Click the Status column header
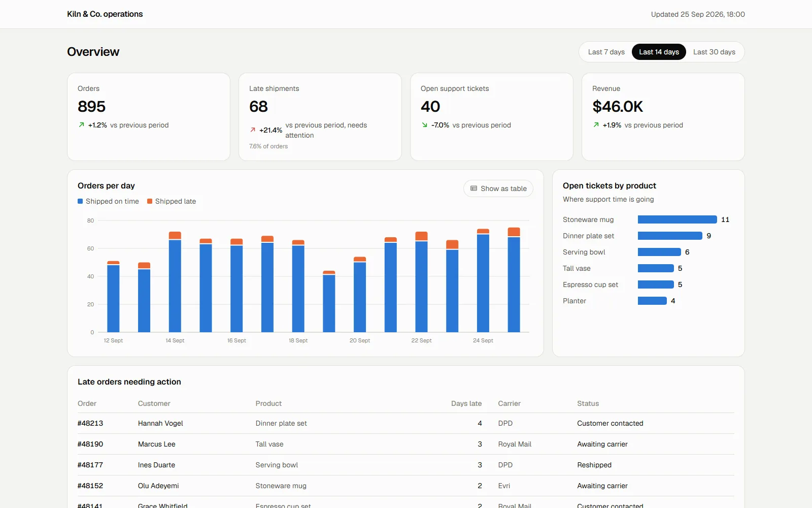Image resolution: width=812 pixels, height=508 pixels. (x=588, y=403)
